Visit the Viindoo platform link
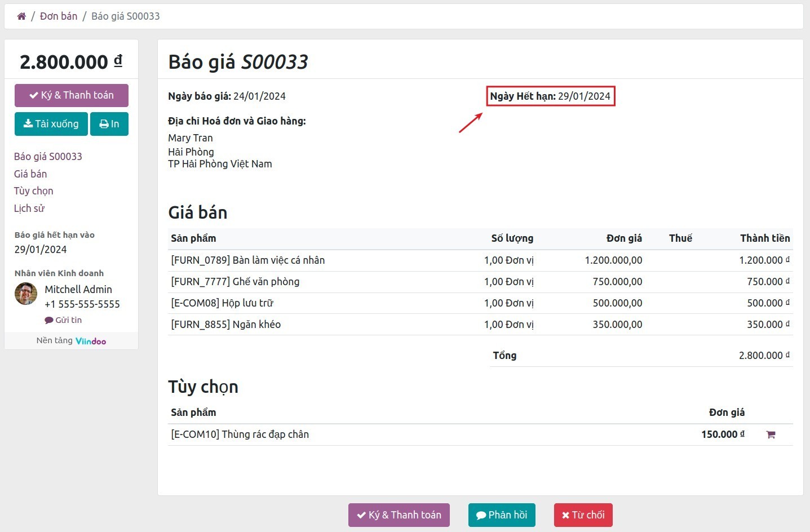The height and width of the screenshot is (532, 810). pos(91,340)
